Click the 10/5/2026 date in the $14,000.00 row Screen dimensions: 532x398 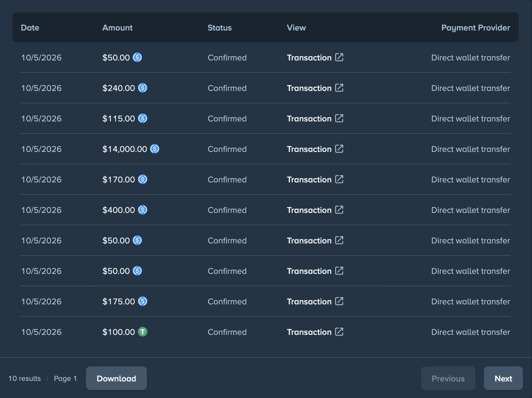click(x=41, y=149)
